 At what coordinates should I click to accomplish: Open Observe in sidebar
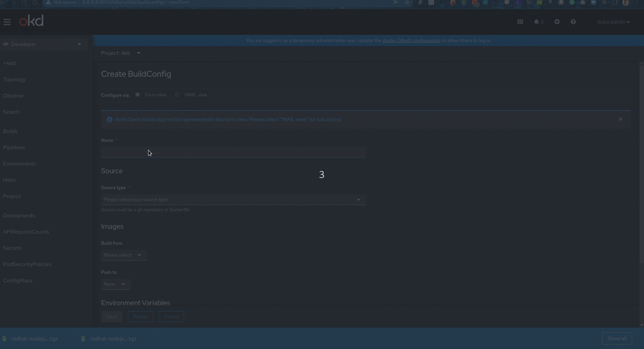coord(13,95)
